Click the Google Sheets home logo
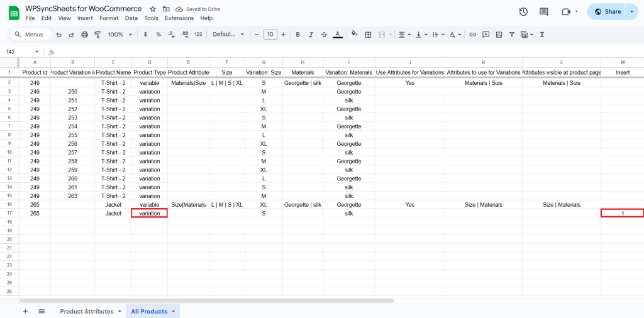 (14, 13)
